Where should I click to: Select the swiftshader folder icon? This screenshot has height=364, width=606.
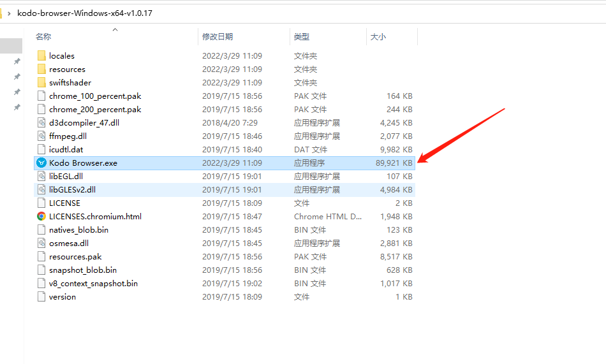41,82
